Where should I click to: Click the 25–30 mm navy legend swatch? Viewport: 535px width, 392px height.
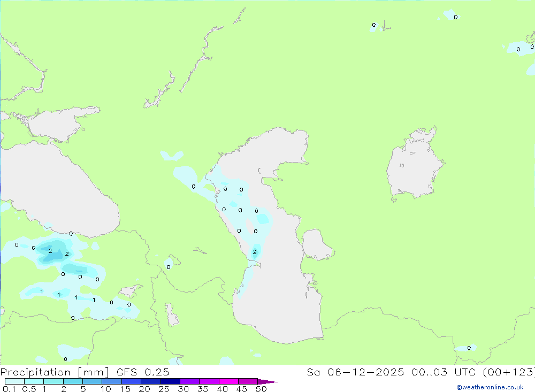170,381
